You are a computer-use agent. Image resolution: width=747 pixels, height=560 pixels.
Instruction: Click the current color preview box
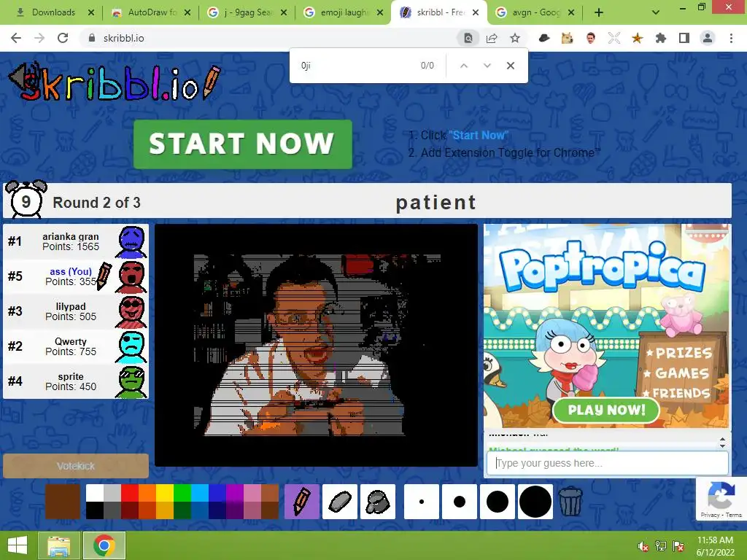coord(63,502)
